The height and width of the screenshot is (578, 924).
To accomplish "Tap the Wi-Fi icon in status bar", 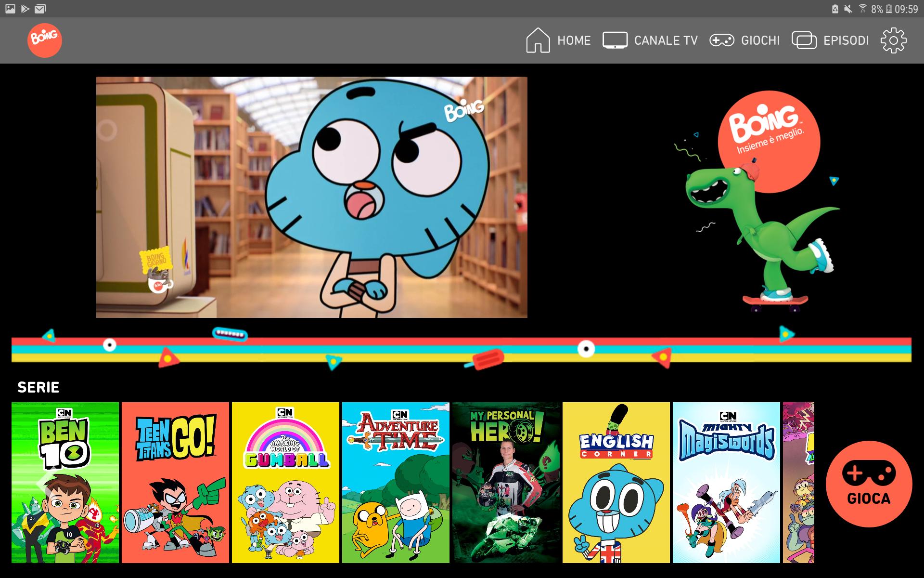I will pos(862,9).
